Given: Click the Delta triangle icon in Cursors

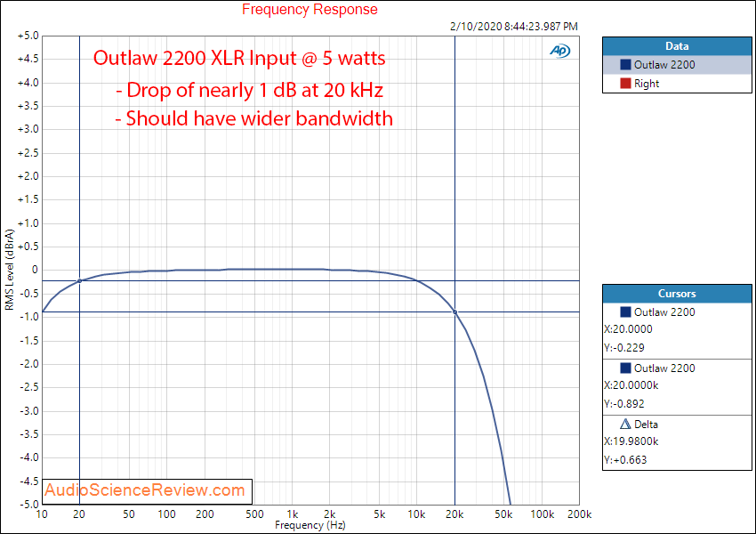Looking at the screenshot, I should (625, 424).
